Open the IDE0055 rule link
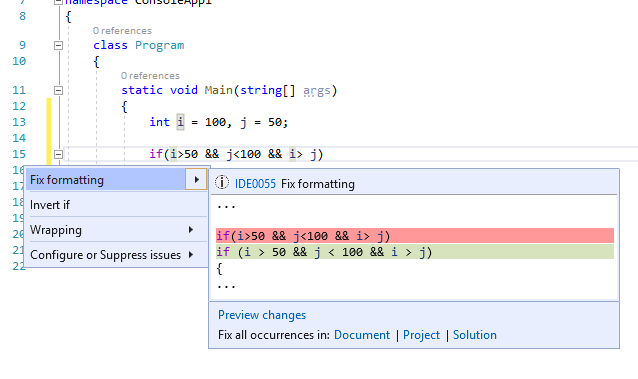The width and height of the screenshot is (638, 379). pyautogui.click(x=255, y=184)
